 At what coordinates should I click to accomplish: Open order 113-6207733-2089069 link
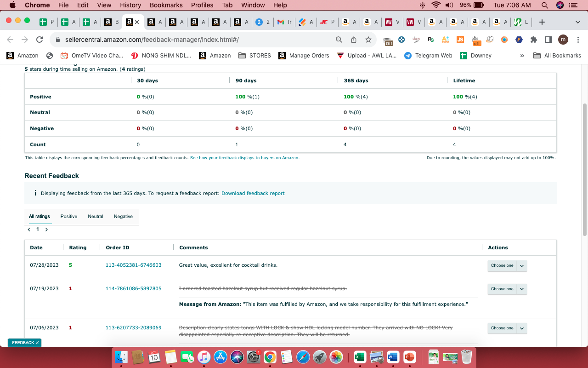(x=134, y=328)
